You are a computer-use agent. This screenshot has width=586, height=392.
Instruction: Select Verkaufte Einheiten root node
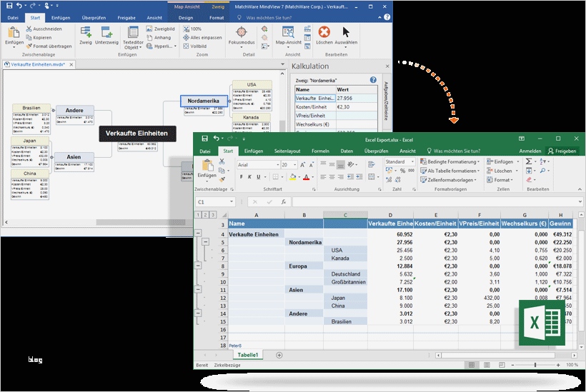coord(137,134)
